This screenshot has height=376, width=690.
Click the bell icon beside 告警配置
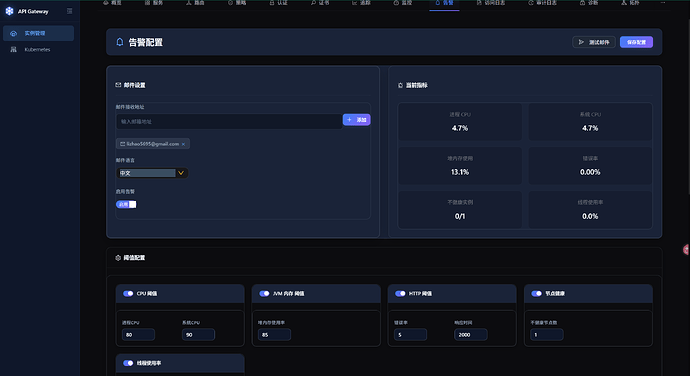tap(120, 42)
